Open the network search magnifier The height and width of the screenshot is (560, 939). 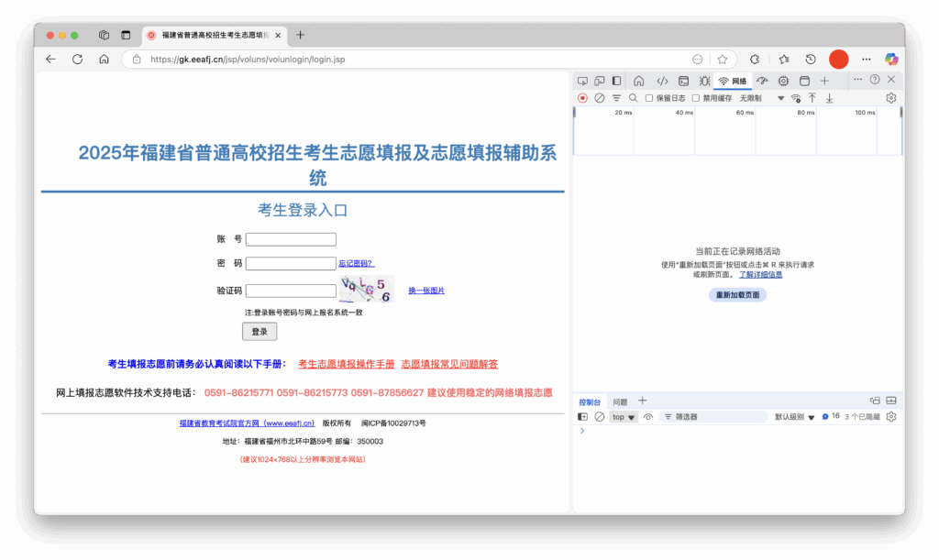[x=633, y=98]
